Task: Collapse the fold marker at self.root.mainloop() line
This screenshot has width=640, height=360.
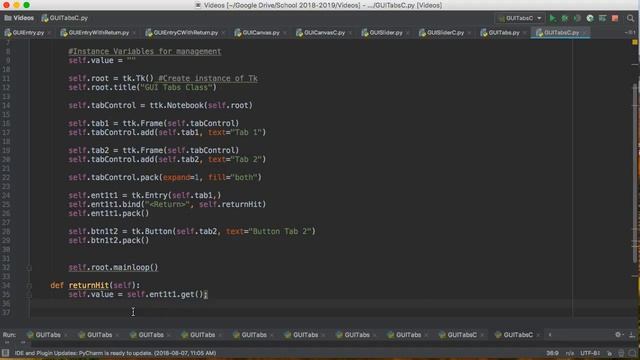Action: (x=29, y=268)
